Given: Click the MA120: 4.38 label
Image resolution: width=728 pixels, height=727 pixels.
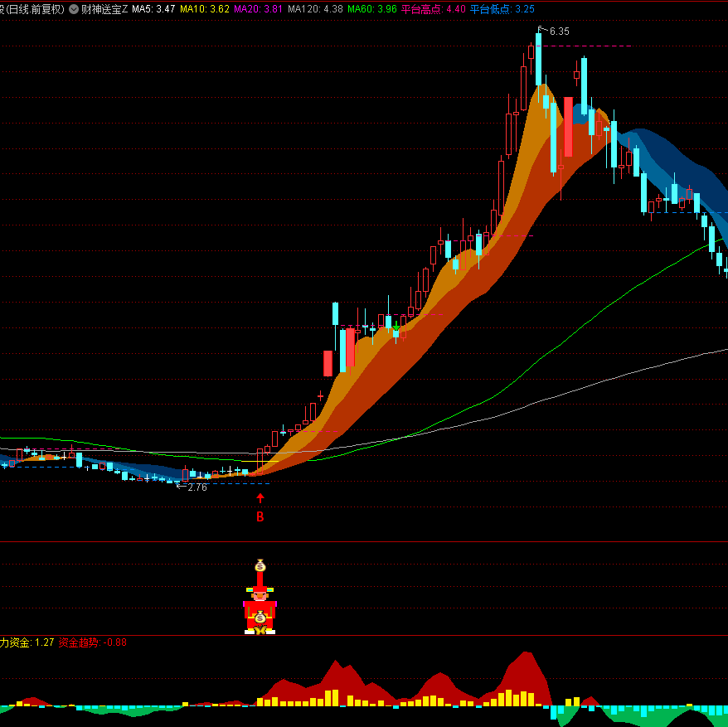Looking at the screenshot, I should pos(315,9).
